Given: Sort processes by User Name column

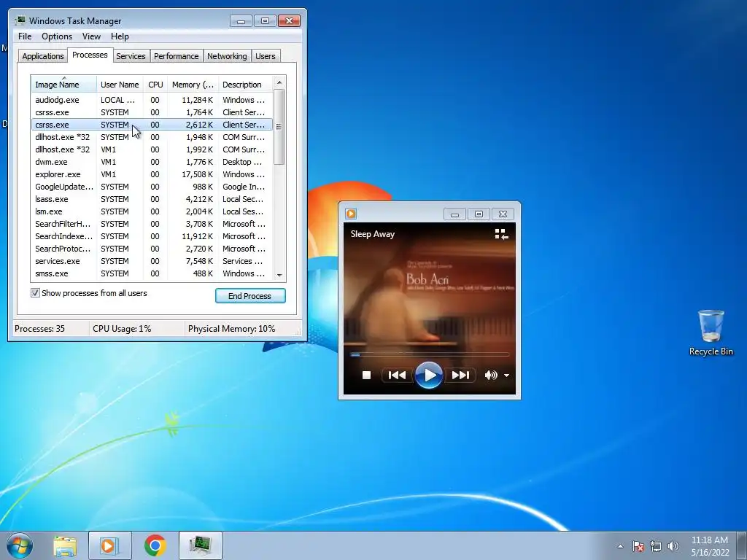Looking at the screenshot, I should pos(120,85).
